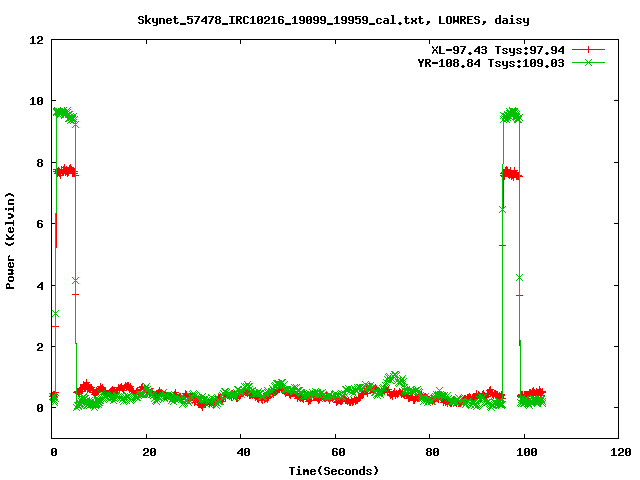
Task: Click the plot title 'Skynet_57478_IRC10216_19099_19959_cal.txt, LOWRES, daisy'
Action: click(333, 20)
